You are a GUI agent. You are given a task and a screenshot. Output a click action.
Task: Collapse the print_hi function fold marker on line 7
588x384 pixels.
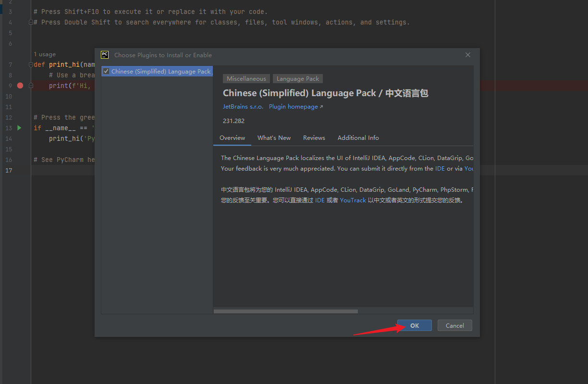31,64
